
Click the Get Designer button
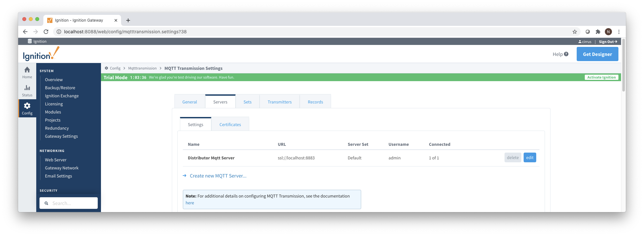coord(597,54)
